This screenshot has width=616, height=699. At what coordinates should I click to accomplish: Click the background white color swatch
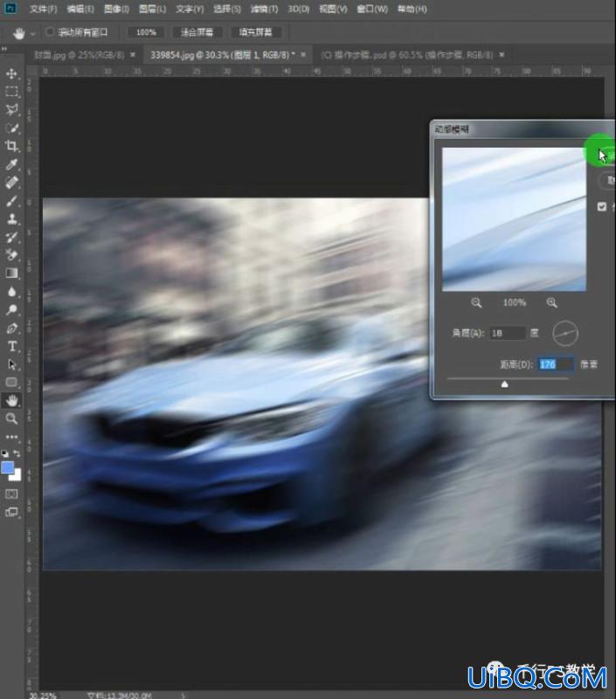17,475
